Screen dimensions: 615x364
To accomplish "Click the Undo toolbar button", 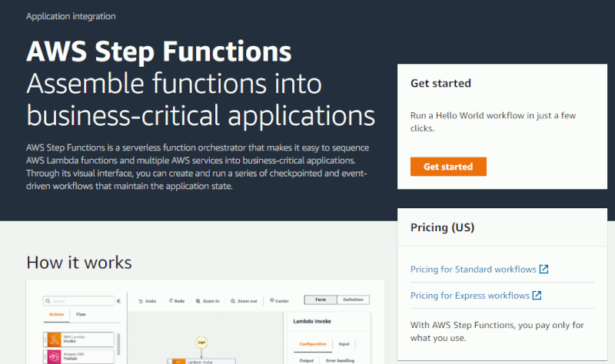I will tap(147, 301).
